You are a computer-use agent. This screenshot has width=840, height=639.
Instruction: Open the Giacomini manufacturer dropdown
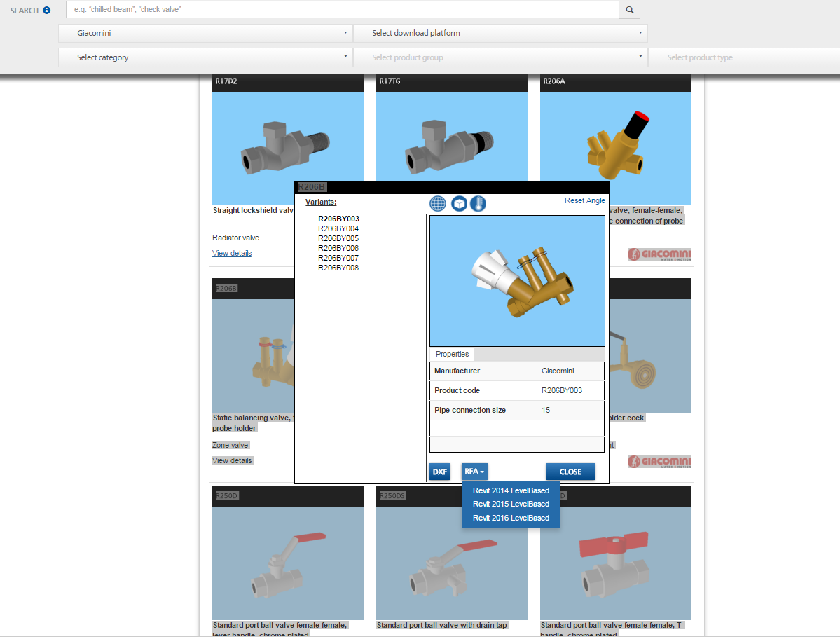(x=206, y=33)
